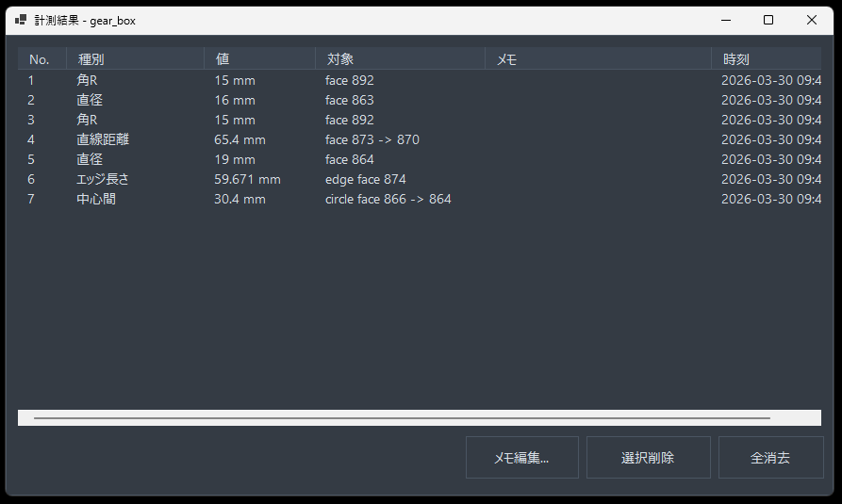Click the 種別 column header
842x504 pixels.
[x=135, y=58]
